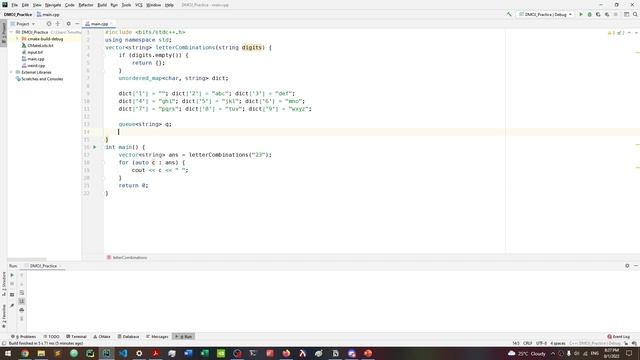
Task: Open the Favorites side tool window
Action: (4, 316)
